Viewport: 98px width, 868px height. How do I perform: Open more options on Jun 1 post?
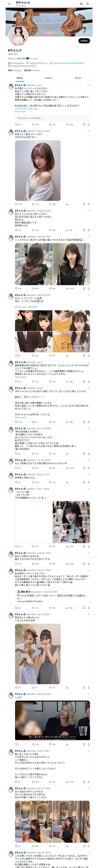(89, 85)
